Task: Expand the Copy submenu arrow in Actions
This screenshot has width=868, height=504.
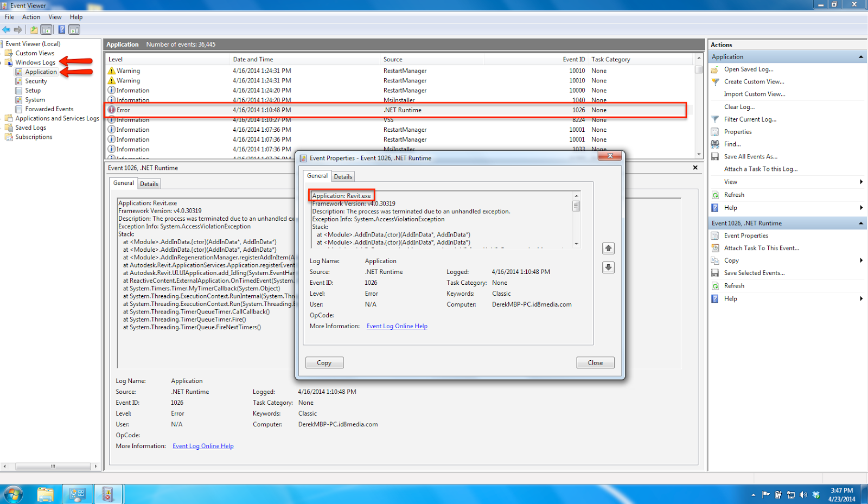Action: 861,260
